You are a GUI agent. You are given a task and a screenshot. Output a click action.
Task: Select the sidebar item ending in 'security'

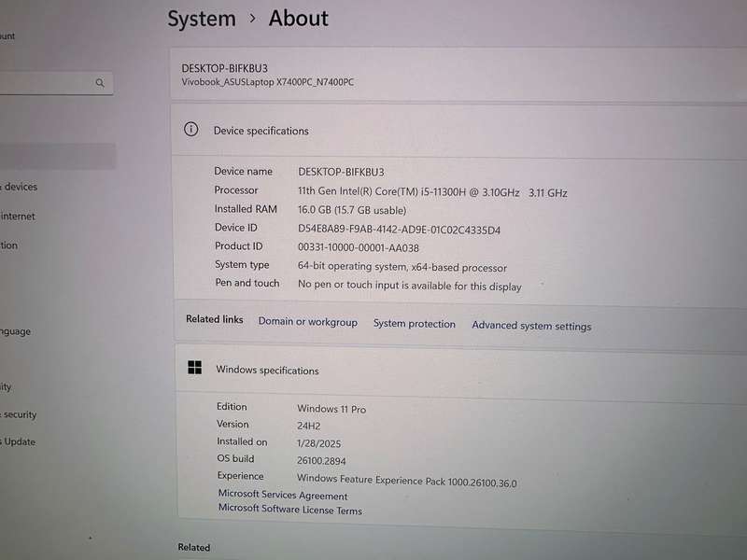(19, 414)
